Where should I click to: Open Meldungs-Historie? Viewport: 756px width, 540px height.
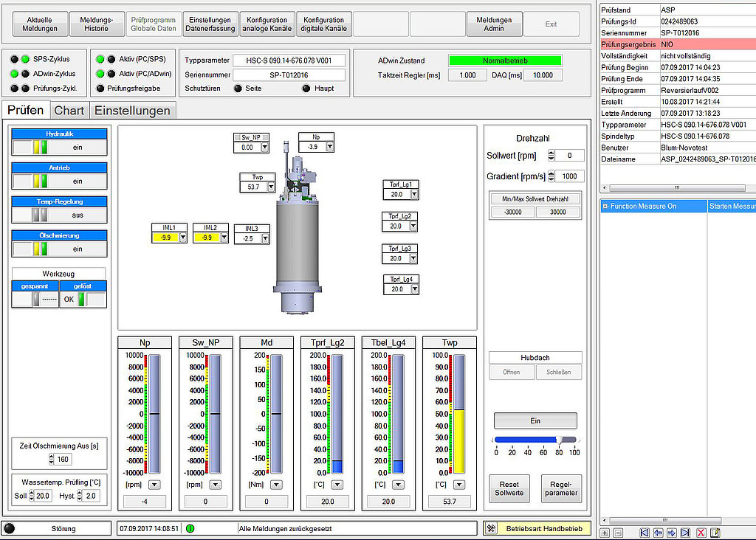click(97, 24)
